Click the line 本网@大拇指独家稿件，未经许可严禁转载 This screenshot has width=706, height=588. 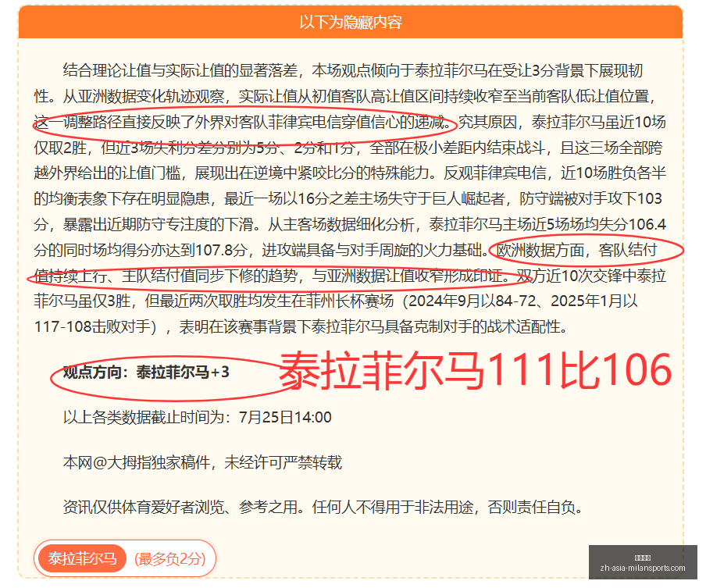coord(202,462)
